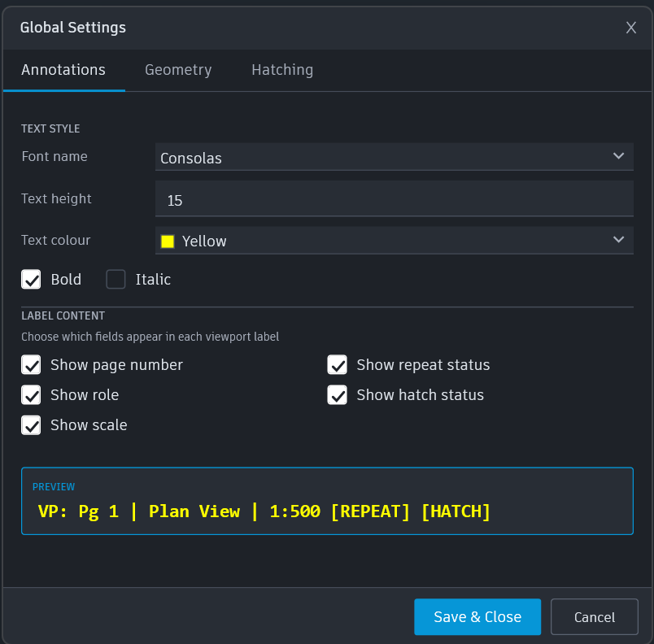This screenshot has height=644, width=654.
Task: Toggle Show repeat status checkbox
Action: [337, 365]
